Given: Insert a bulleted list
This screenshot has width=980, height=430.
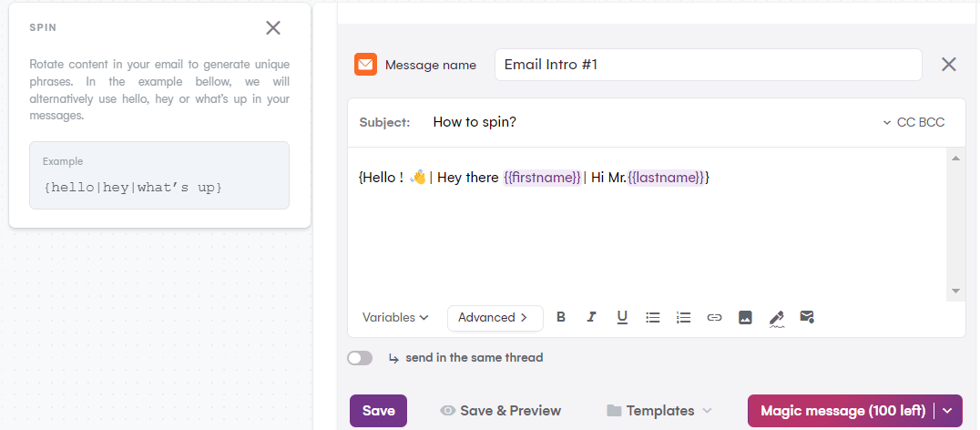Looking at the screenshot, I should tap(653, 317).
